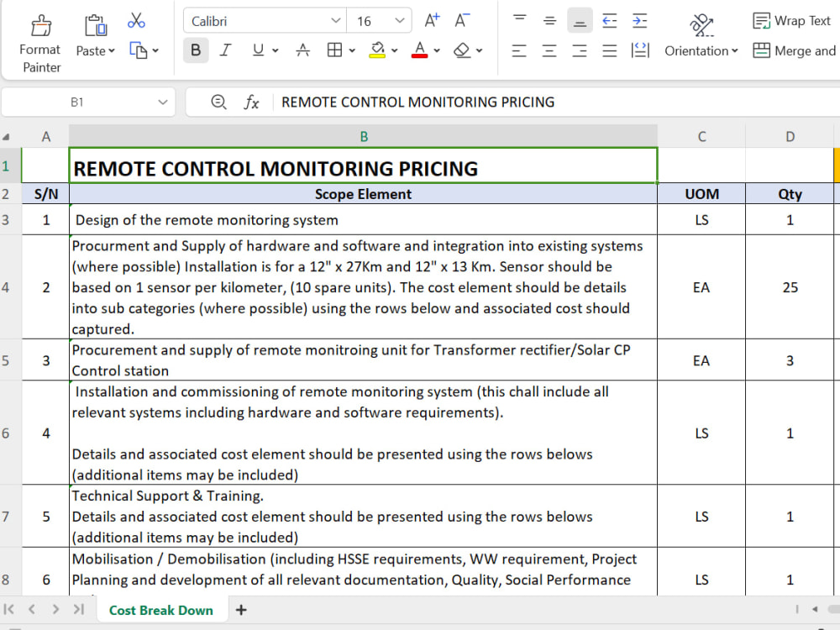Go to first sheet arrow
The width and height of the screenshot is (840, 630).
point(9,609)
